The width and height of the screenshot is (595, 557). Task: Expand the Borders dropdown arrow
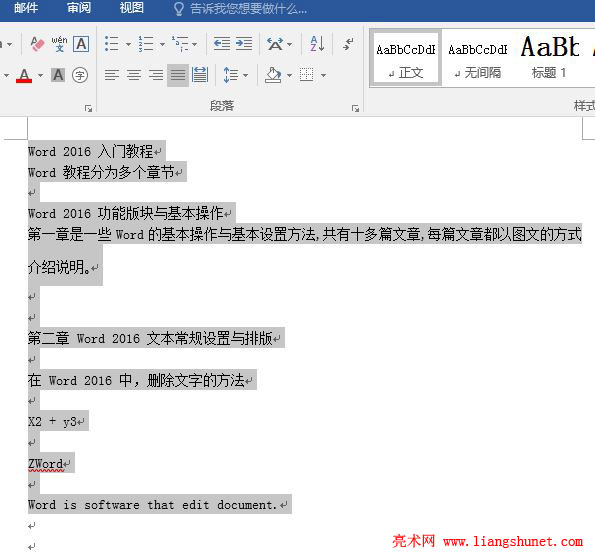point(323,76)
